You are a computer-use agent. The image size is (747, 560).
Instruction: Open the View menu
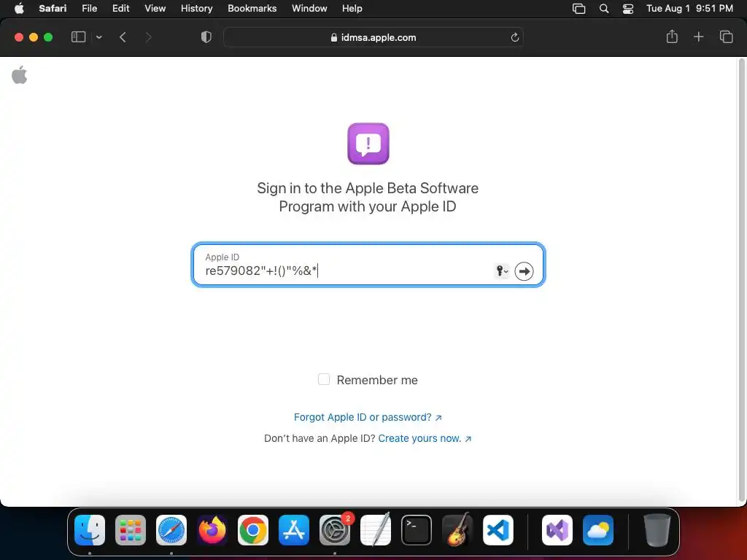tap(155, 9)
